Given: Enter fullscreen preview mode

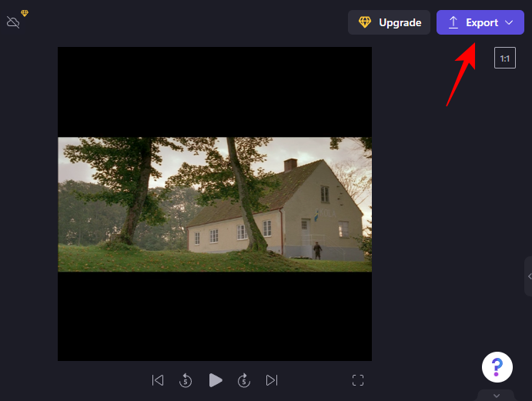Looking at the screenshot, I should [x=358, y=380].
